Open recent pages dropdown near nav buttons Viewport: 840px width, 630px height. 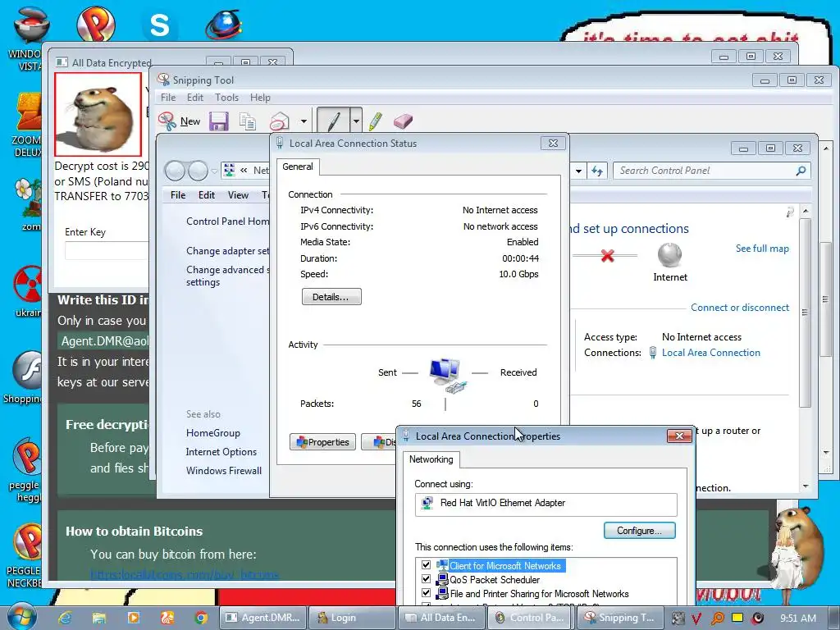point(214,171)
